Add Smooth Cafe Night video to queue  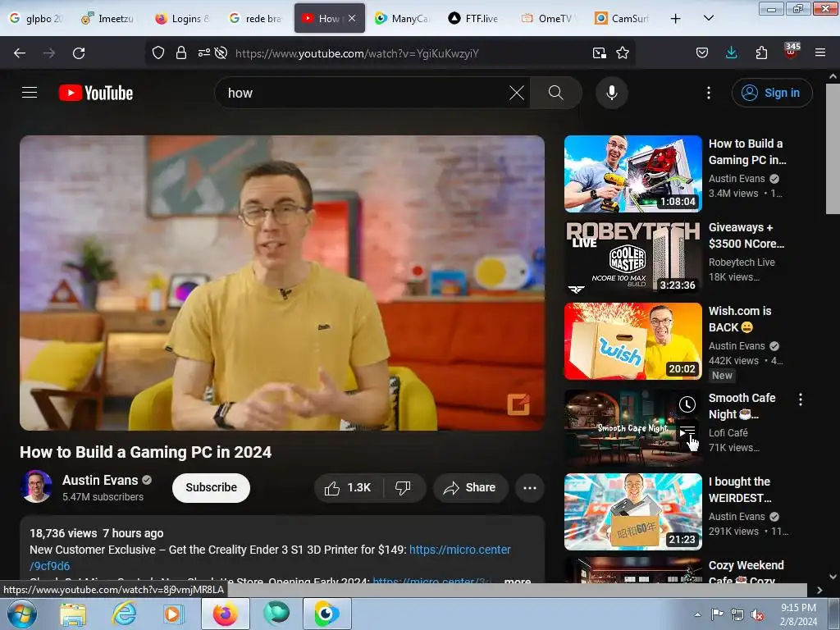coord(687,431)
